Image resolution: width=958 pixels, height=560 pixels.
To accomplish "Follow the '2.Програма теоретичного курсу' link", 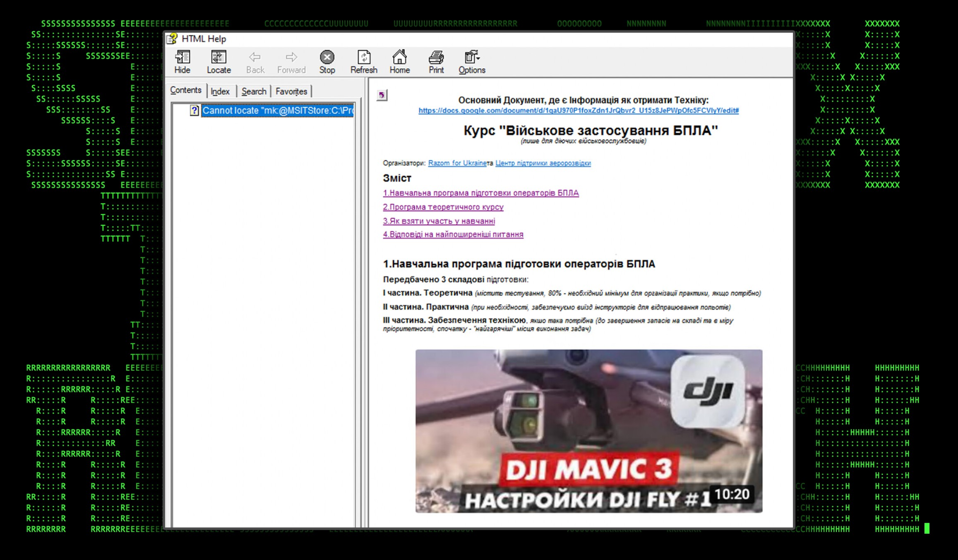I will 443,207.
